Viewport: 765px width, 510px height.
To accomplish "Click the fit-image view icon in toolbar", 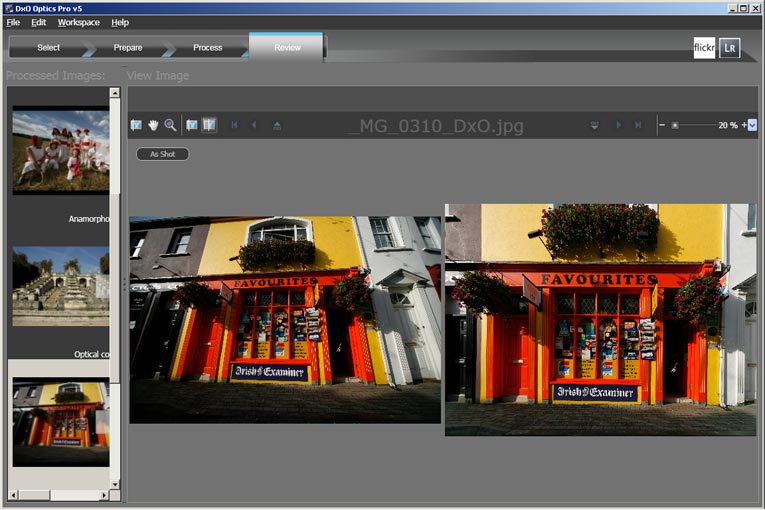I will pos(136,125).
